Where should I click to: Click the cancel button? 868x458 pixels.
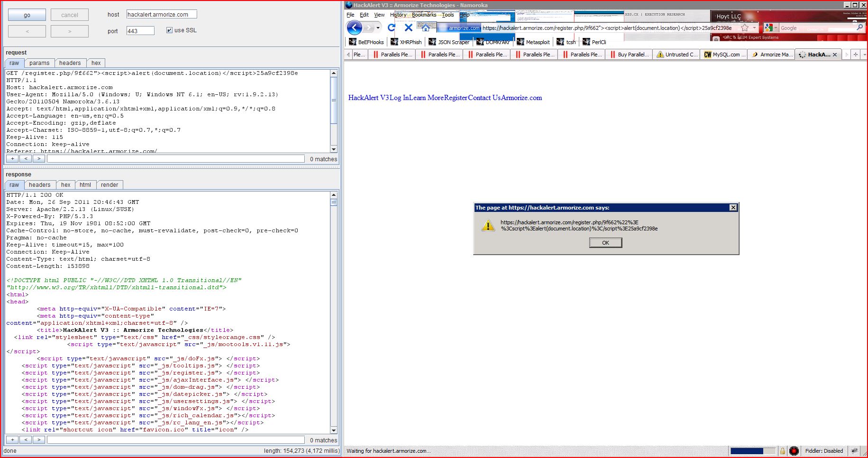pos(70,15)
